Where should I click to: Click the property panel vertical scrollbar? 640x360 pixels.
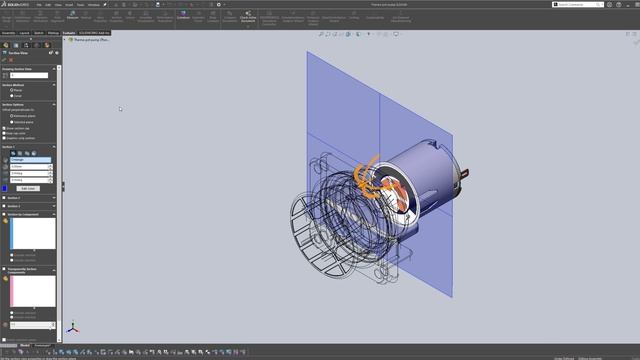pyautogui.click(x=59, y=203)
